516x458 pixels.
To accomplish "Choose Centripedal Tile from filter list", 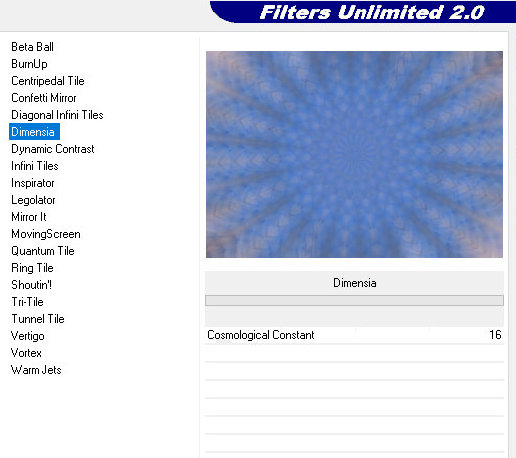I will 48,81.
